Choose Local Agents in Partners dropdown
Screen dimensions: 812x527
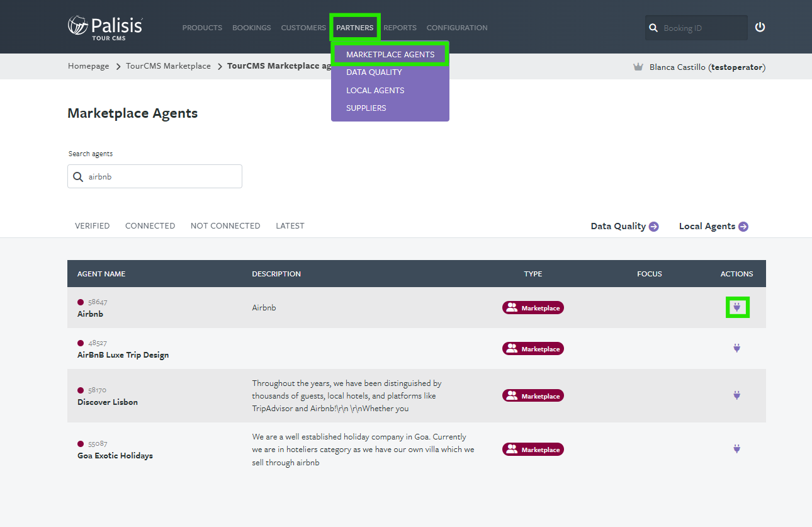(x=375, y=91)
